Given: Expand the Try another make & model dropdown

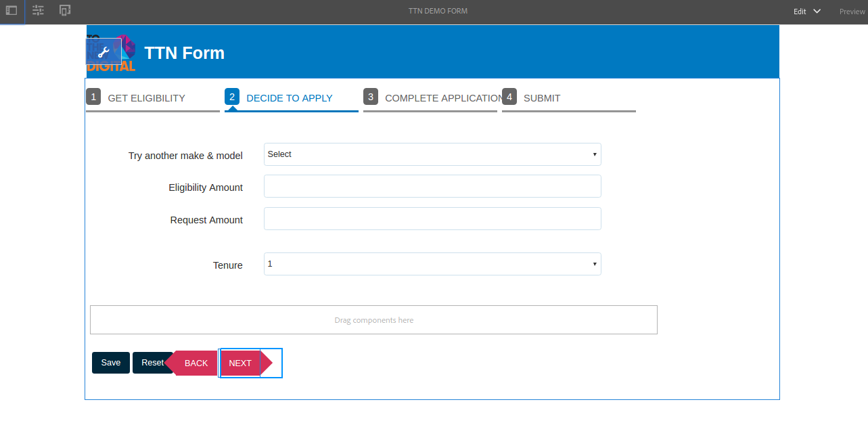Looking at the screenshot, I should pos(432,154).
